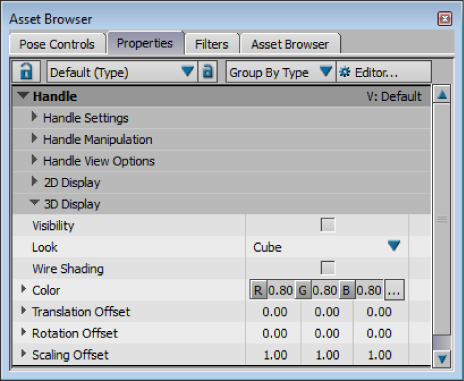Click the small lock icon right of Default (Type)
This screenshot has height=381, width=464.
pos(208,71)
